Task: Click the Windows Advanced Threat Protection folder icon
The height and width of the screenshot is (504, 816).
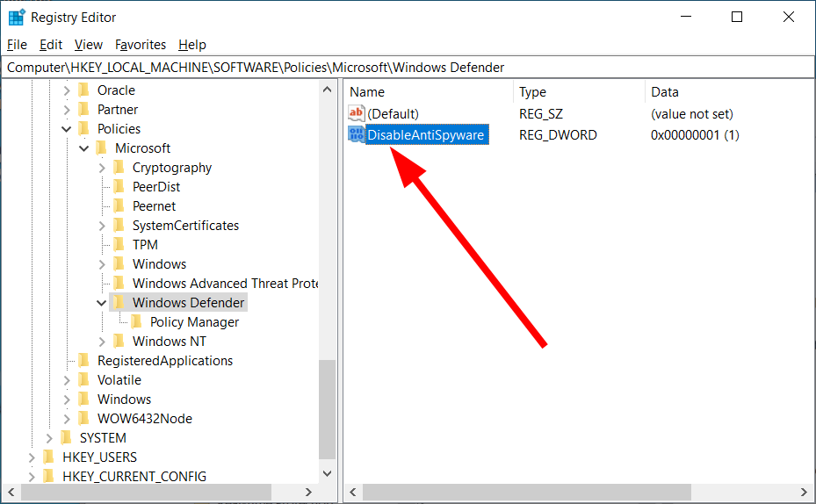Action: coord(119,283)
